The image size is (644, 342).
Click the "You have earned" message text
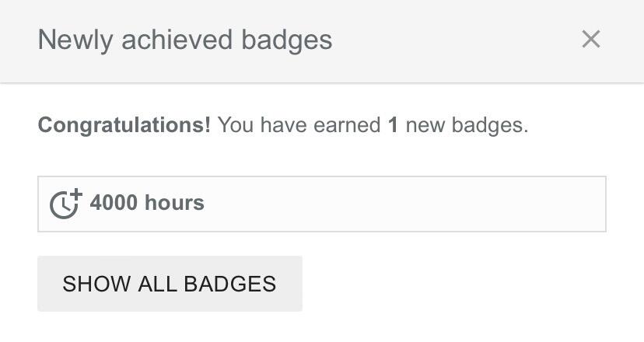[299, 125]
